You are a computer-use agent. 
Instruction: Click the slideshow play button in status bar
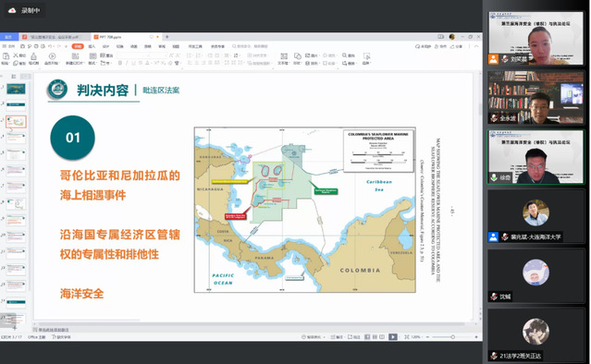(x=393, y=337)
